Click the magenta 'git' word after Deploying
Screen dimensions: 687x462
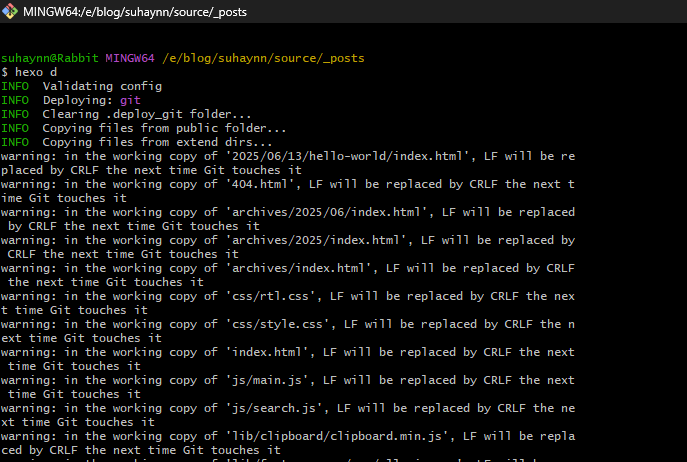[x=130, y=100]
